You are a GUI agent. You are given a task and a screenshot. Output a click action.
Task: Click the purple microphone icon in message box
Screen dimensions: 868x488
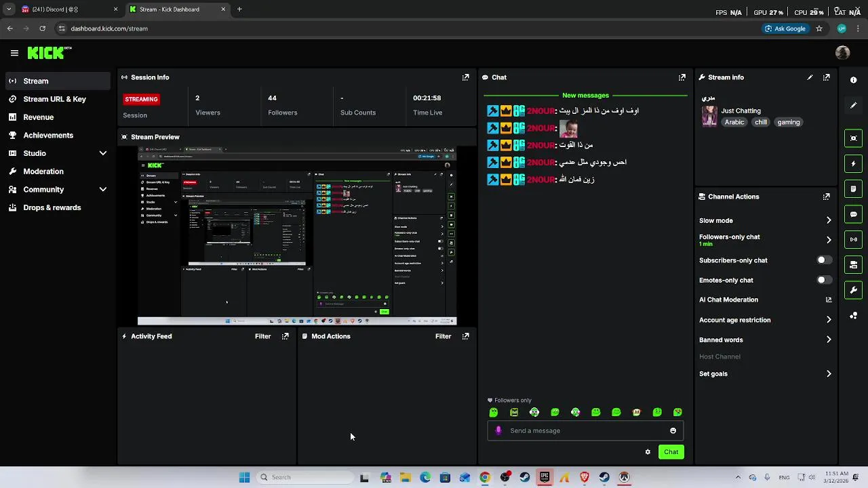click(498, 430)
